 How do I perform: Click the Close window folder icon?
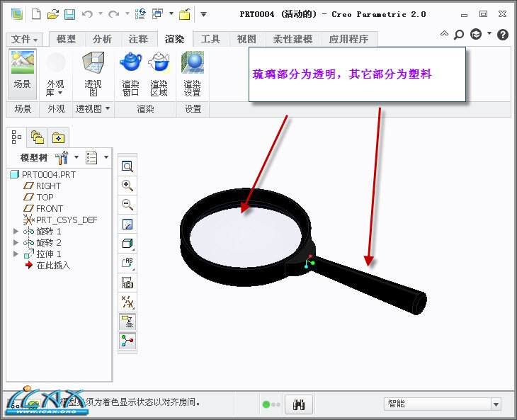tap(185, 14)
